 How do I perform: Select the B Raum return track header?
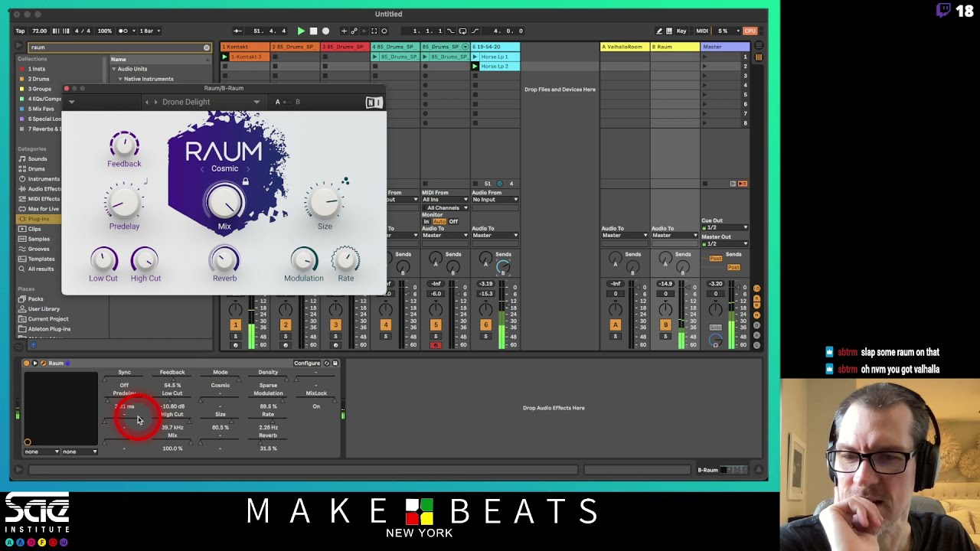675,47
